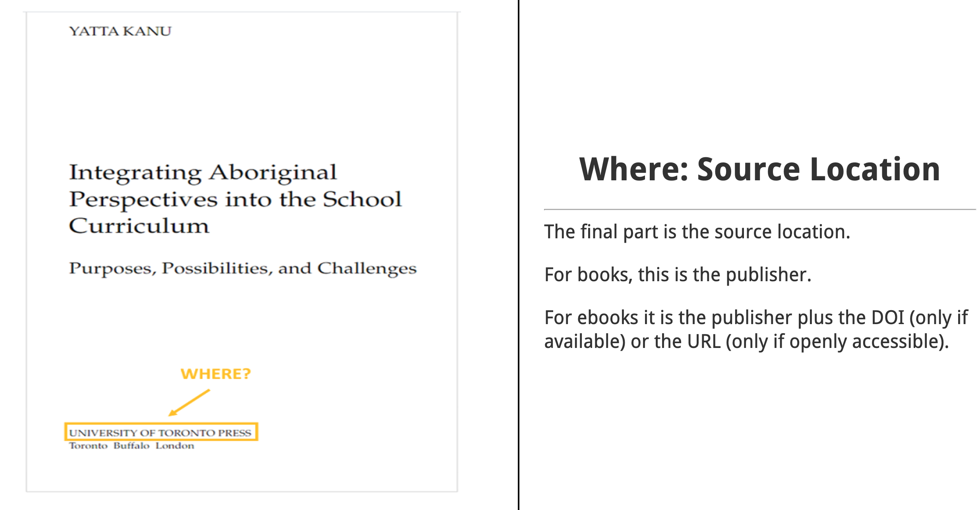Click the word Curriculum in the title
The height and width of the screenshot is (510, 980).
point(139,226)
